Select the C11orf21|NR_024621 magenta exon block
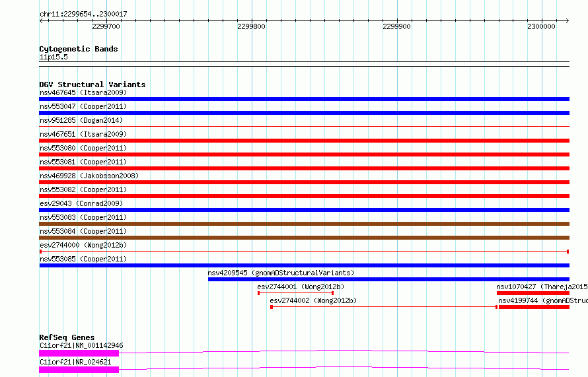The height and width of the screenshot is (377, 588). pyautogui.click(x=79, y=370)
